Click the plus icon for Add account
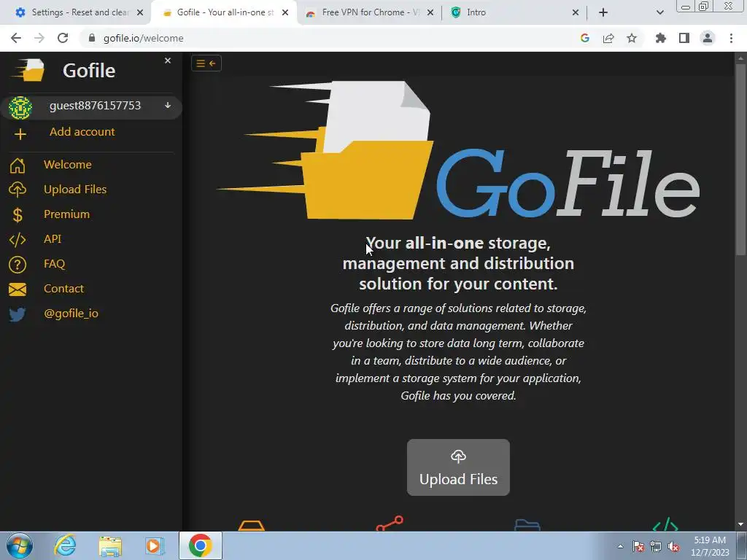Image resolution: width=747 pixels, height=560 pixels. [x=20, y=134]
